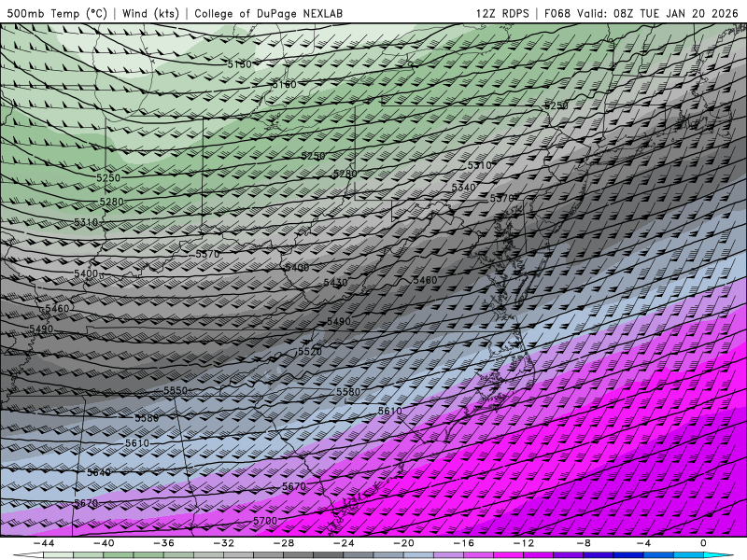
Task: Click the "F068 Valid: 08Z TUE JAN 20 2026" text
Action: pyautogui.click(x=641, y=13)
